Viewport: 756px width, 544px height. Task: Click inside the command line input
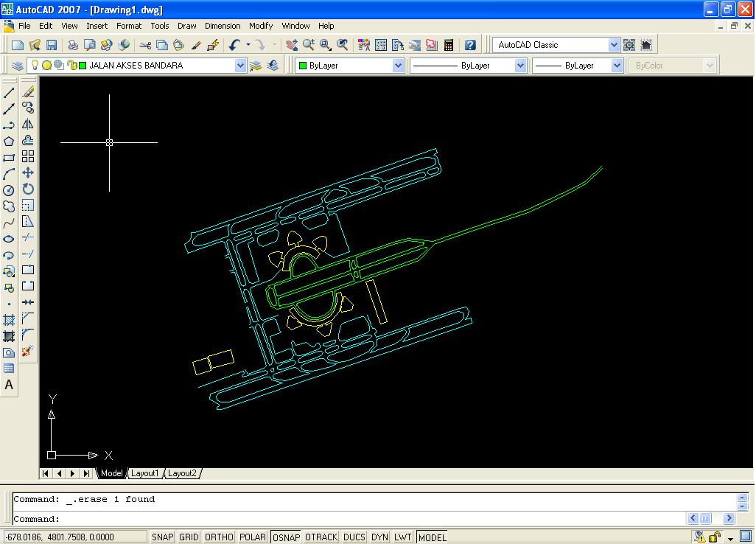[x=221, y=519]
